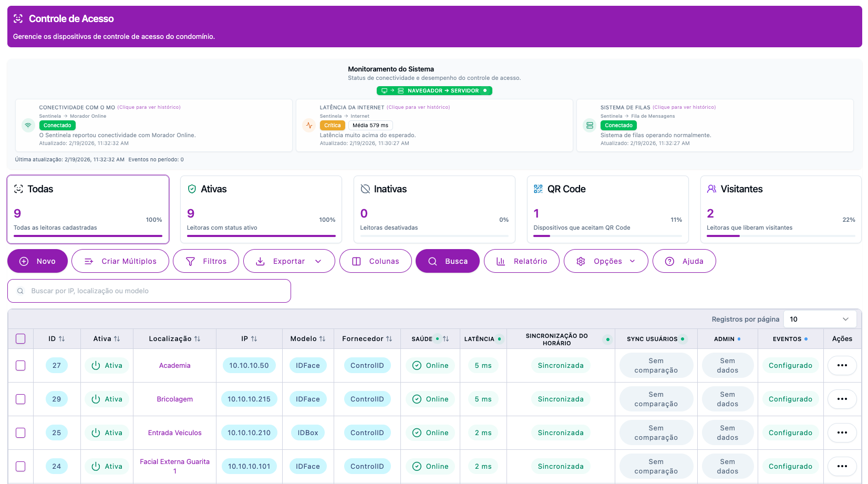The width and height of the screenshot is (868, 484).
Task: Click the sort arrows beside the ID column
Action: coord(62,339)
